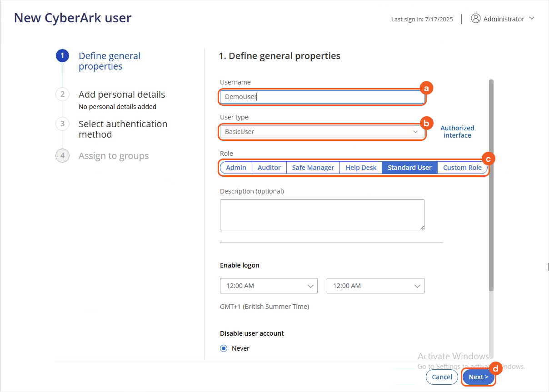
Task: Click the Description text area
Action: (x=322, y=214)
